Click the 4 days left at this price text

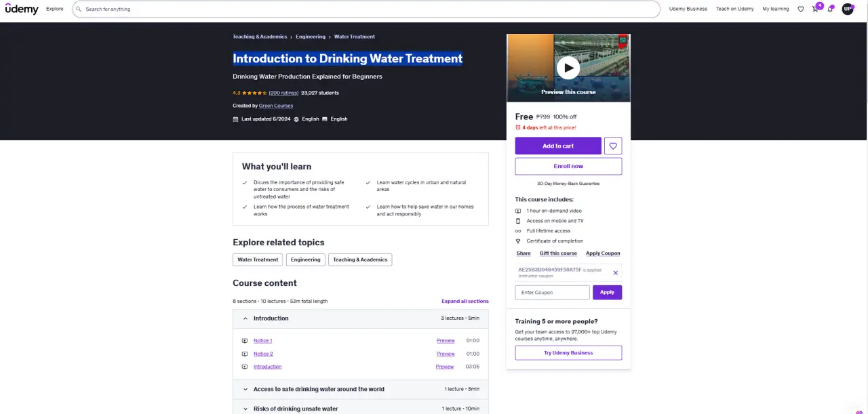549,127
